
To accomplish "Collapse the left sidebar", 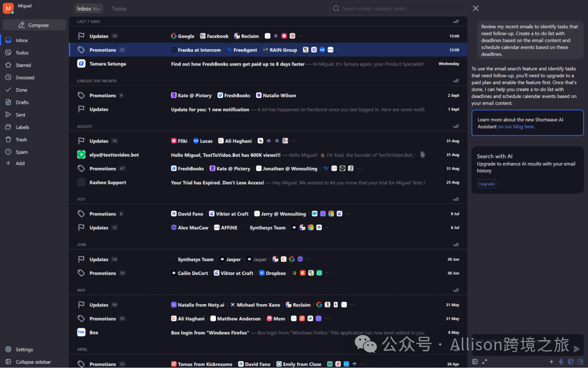I will pos(33,362).
